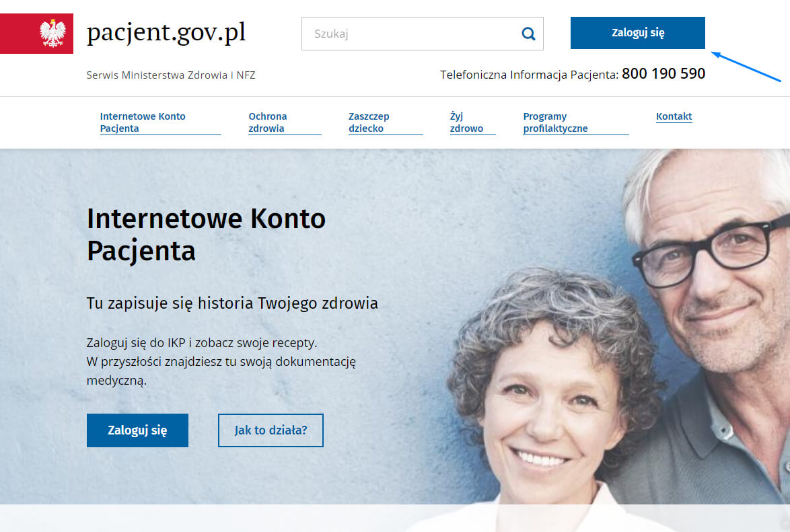Click the magnifier search icon
790x532 pixels.
(528, 34)
